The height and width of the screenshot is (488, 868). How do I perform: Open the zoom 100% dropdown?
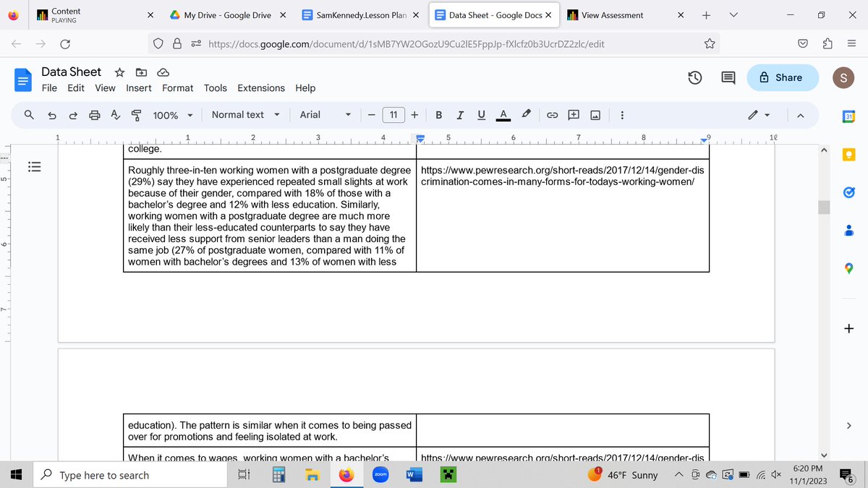tap(172, 115)
